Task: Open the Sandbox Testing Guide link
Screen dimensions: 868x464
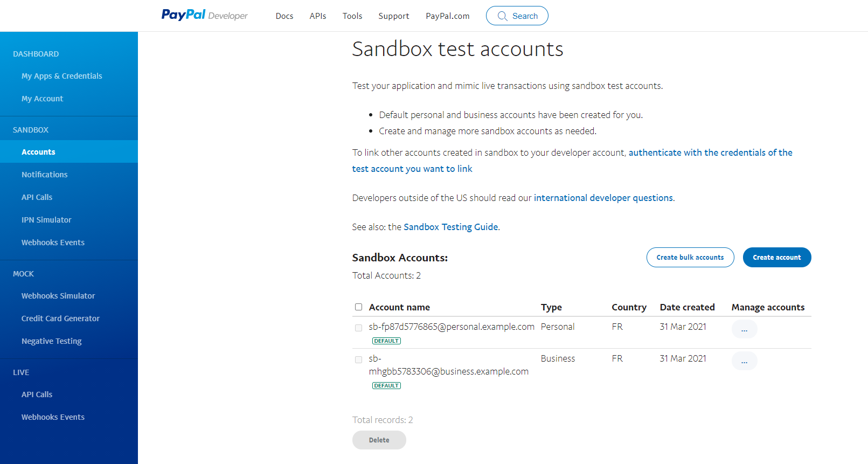Action: (x=450, y=227)
